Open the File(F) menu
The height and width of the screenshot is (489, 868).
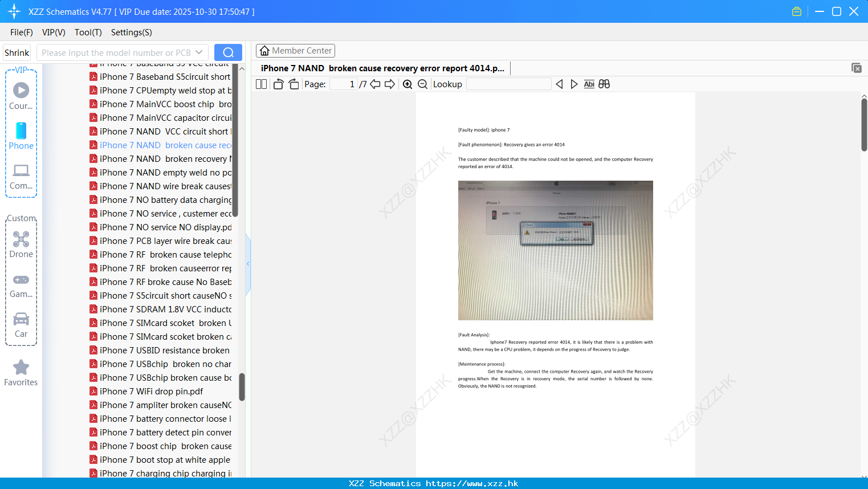[x=22, y=32]
